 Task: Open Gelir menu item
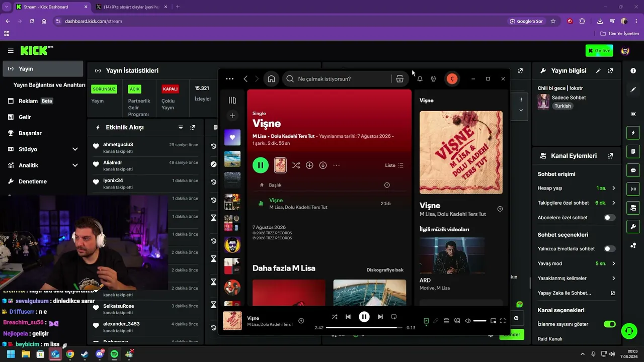[x=43, y=117]
